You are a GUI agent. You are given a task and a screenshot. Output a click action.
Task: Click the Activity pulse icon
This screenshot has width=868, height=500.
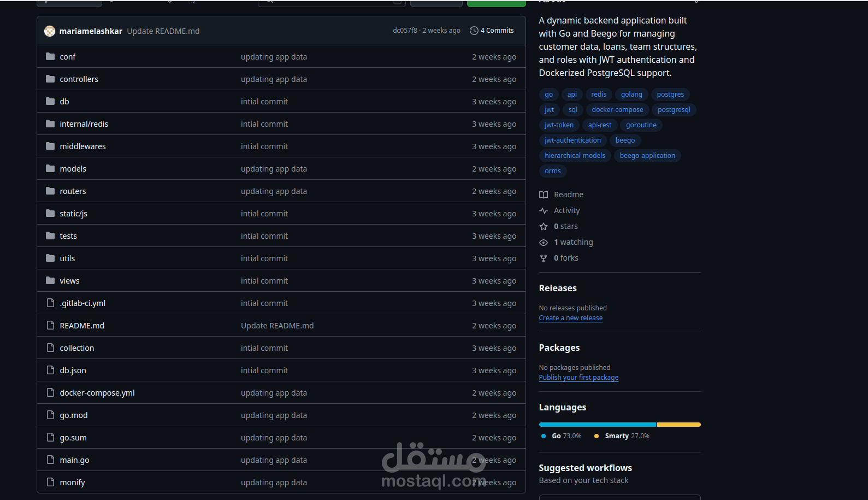(x=544, y=210)
